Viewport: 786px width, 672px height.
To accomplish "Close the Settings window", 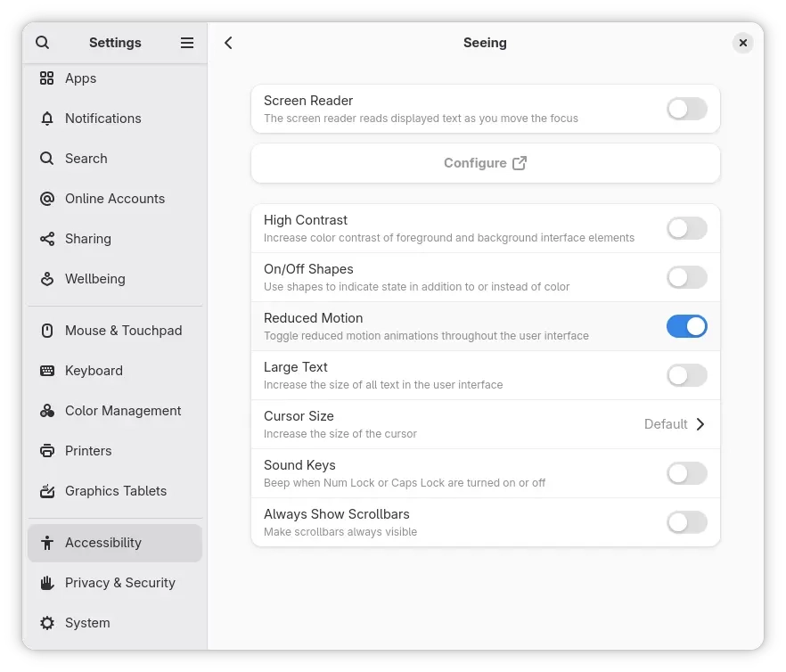I will click(x=743, y=43).
